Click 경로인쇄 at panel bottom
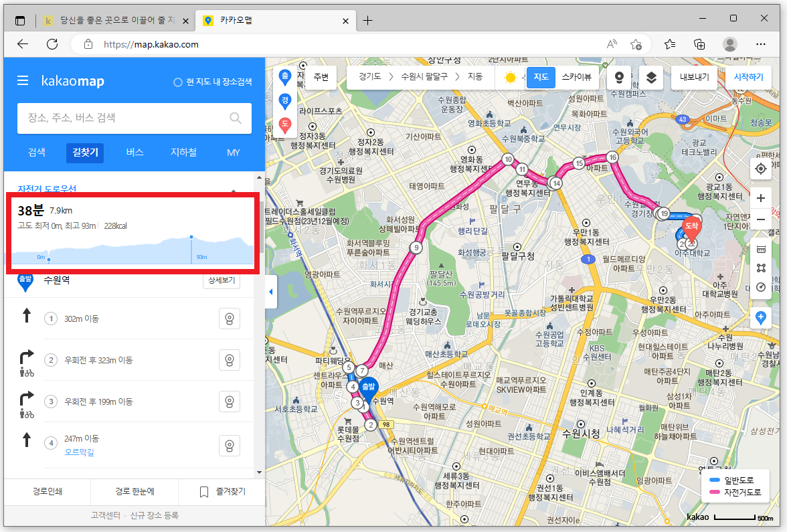Viewport: 789px width, 532px height. point(48,491)
